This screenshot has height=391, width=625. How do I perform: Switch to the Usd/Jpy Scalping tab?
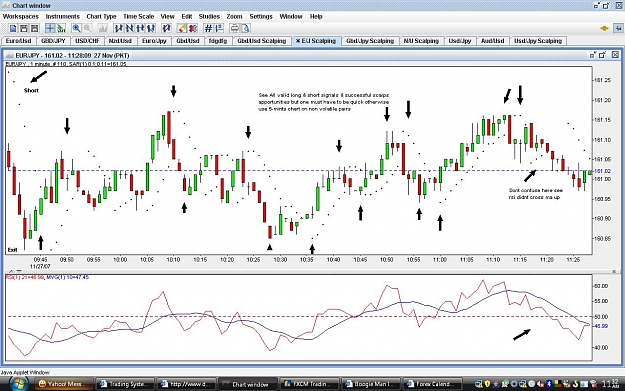538,41
